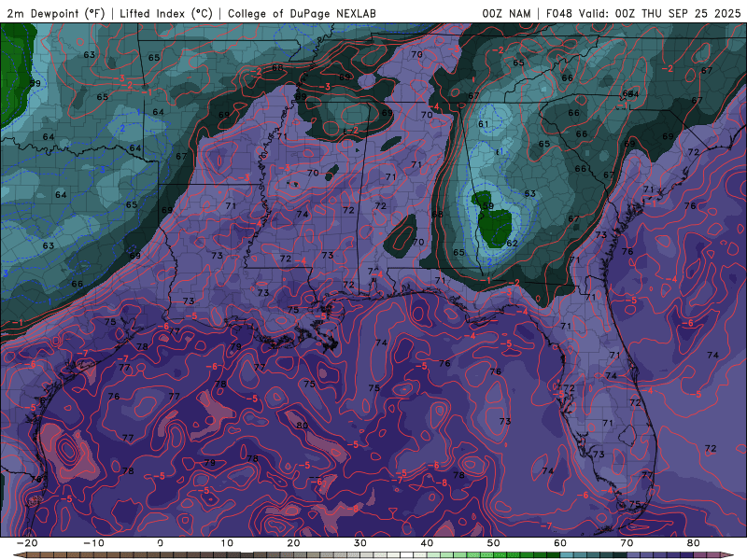Click the 'Valid: 00Z THU SEP 25 2025' text
The height and width of the screenshot is (560, 747).
click(x=660, y=13)
